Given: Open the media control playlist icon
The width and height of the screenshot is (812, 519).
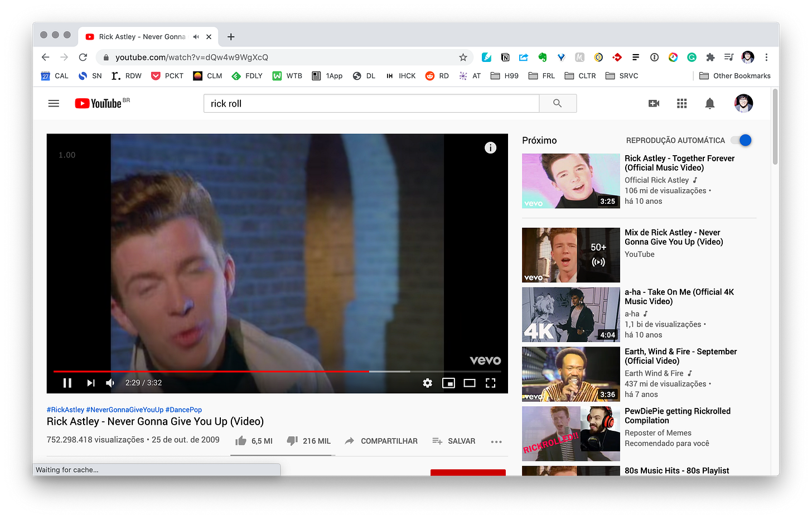Looking at the screenshot, I should [x=728, y=57].
